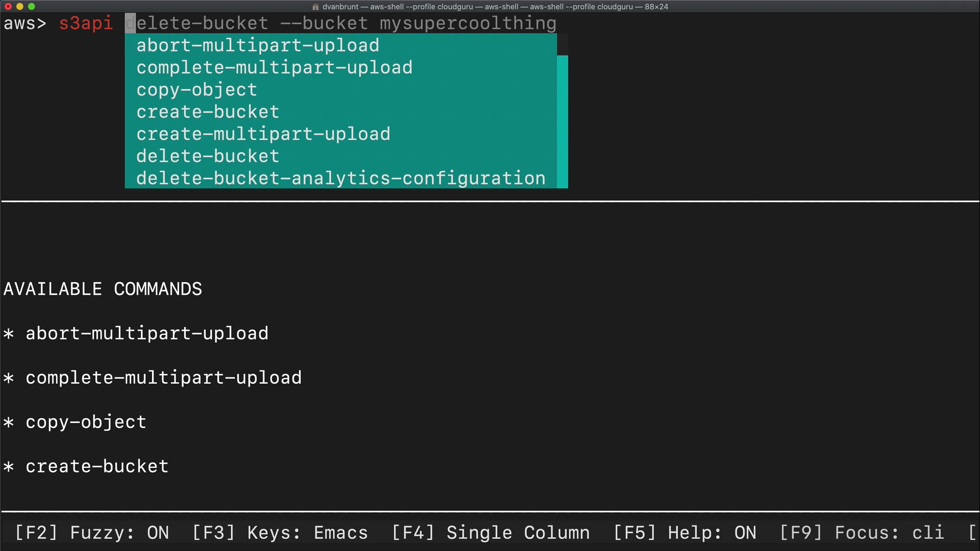Select delete-bucket-analytics-configuration completion entry

pos(340,179)
